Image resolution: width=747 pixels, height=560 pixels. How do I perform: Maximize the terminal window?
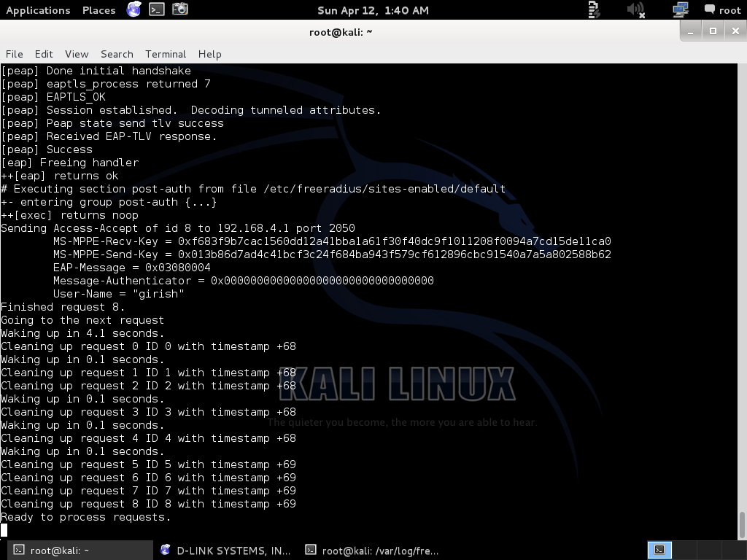pos(713,31)
